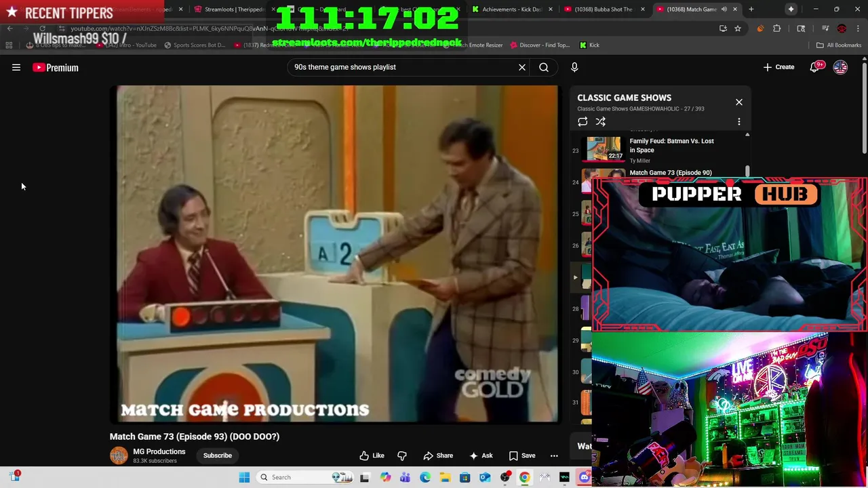The width and height of the screenshot is (868, 488).
Task: Open Windows Start menu
Action: (x=244, y=477)
